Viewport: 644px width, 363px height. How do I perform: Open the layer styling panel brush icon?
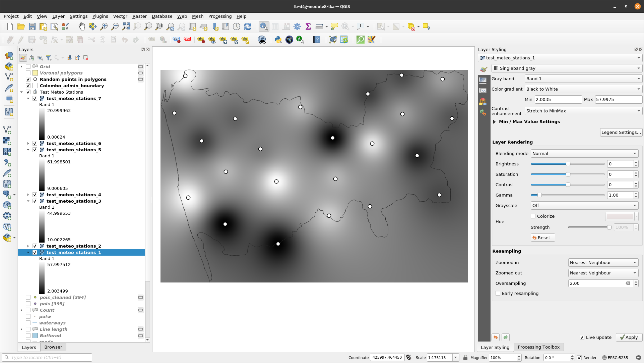23,58
